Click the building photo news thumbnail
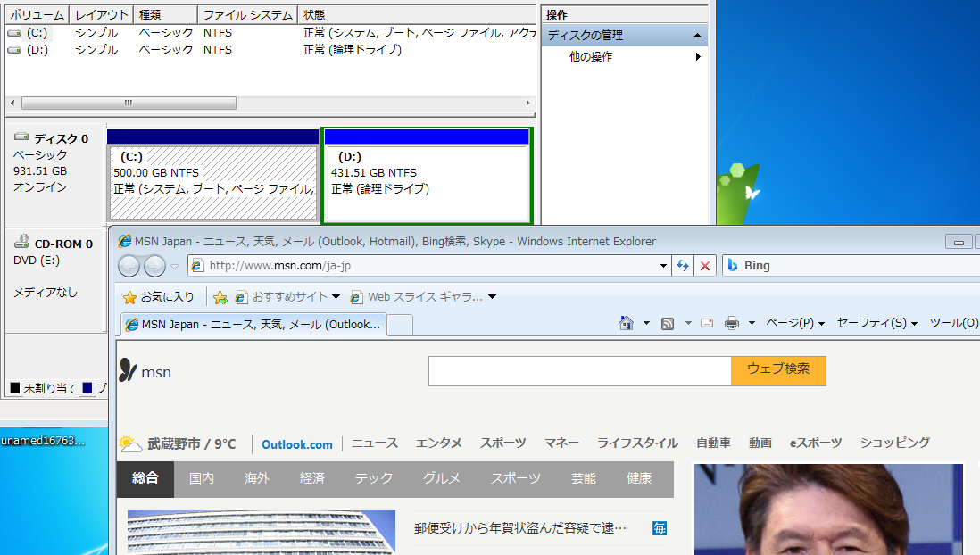 point(262,533)
